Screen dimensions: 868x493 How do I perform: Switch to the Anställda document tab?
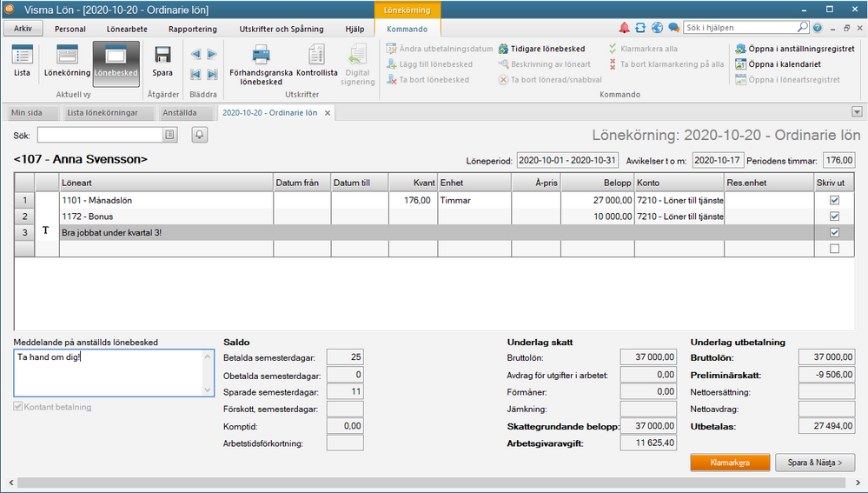182,112
